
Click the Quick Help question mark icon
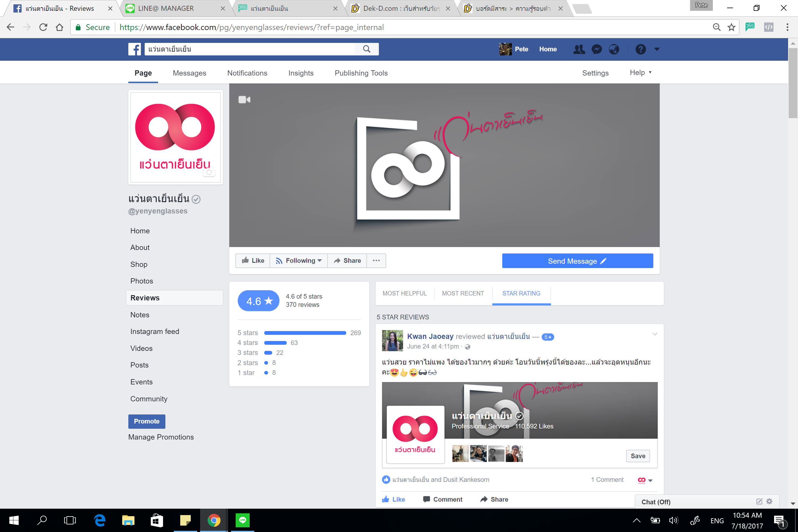coord(640,49)
